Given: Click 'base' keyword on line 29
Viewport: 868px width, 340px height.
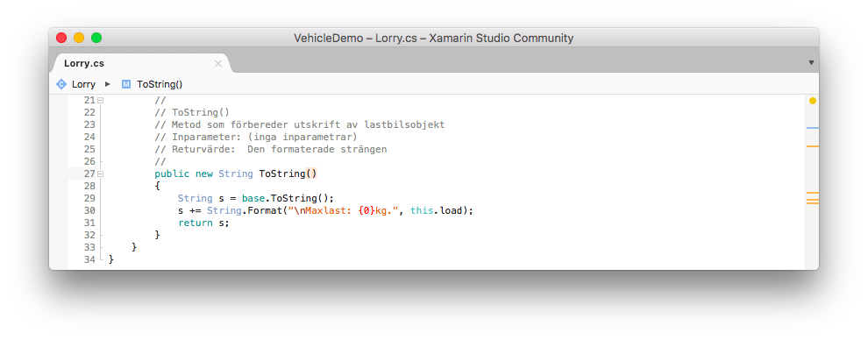Looking at the screenshot, I should coord(253,198).
